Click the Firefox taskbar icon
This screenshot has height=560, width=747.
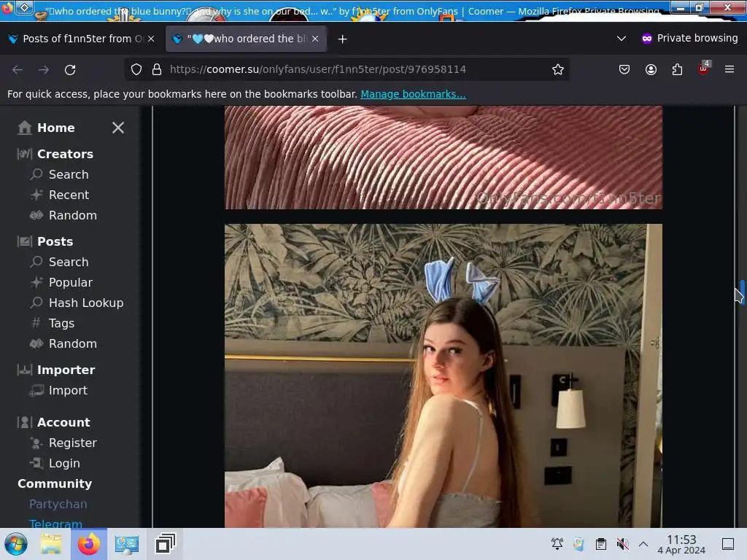88,544
